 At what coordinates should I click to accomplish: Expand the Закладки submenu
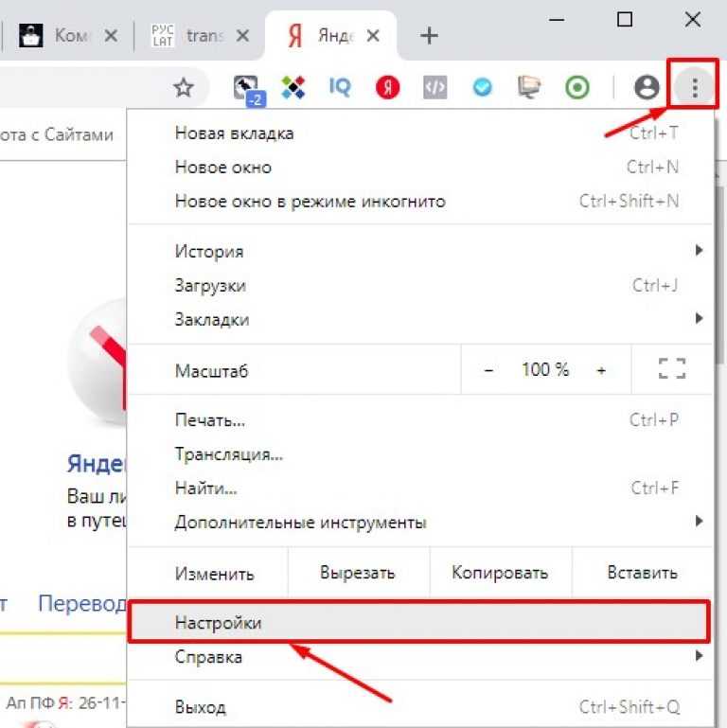(x=420, y=319)
